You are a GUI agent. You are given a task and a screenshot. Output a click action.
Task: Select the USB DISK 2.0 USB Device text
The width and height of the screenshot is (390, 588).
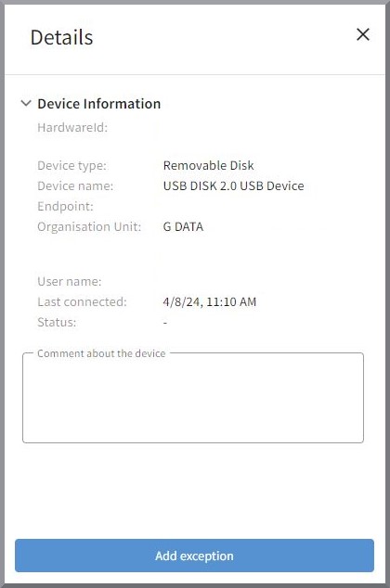click(x=233, y=186)
